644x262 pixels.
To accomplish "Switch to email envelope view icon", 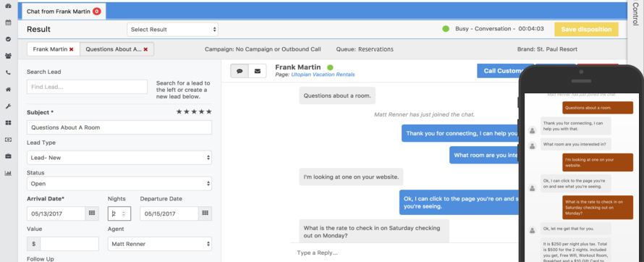I will 258,71.
